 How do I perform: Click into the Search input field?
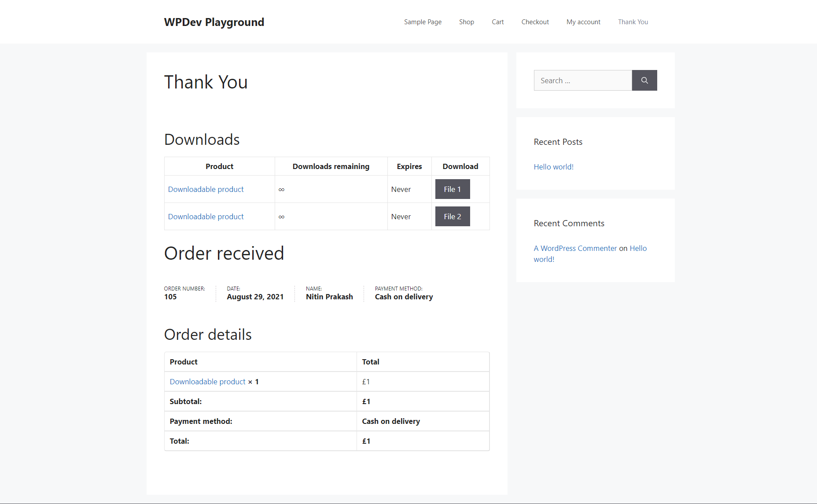[x=582, y=81]
